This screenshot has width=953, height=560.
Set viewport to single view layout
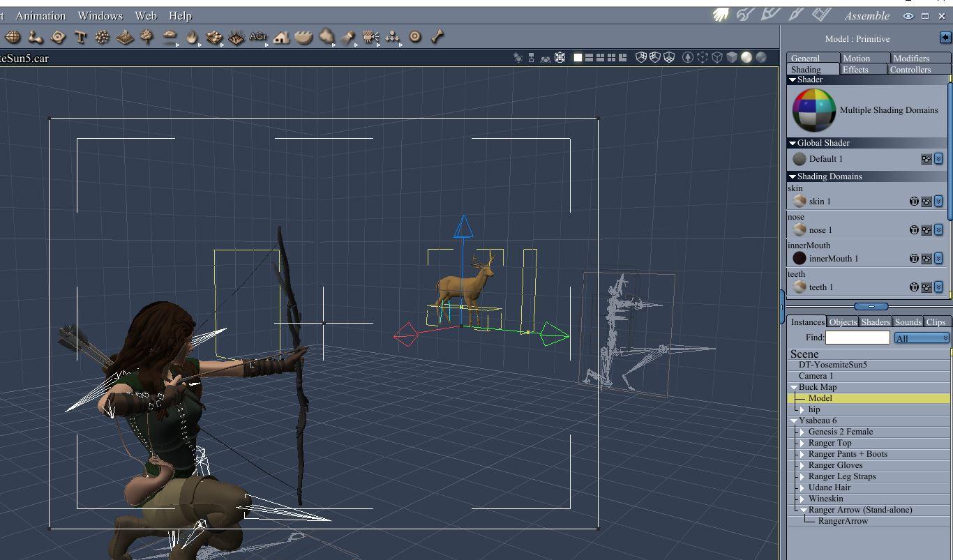click(x=578, y=58)
